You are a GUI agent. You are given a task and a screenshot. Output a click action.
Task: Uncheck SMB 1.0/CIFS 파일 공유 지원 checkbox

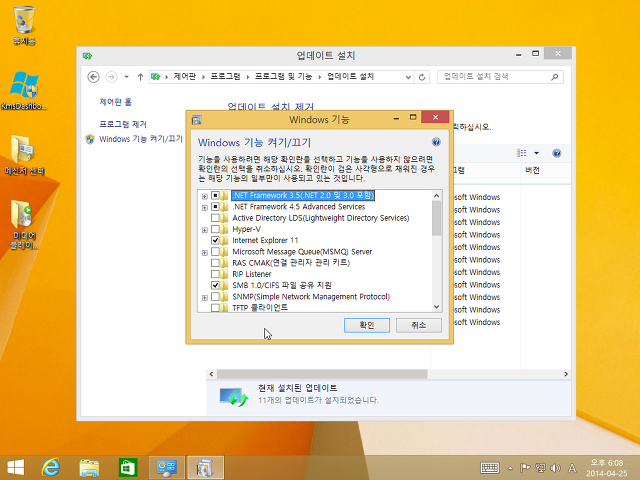point(215,285)
